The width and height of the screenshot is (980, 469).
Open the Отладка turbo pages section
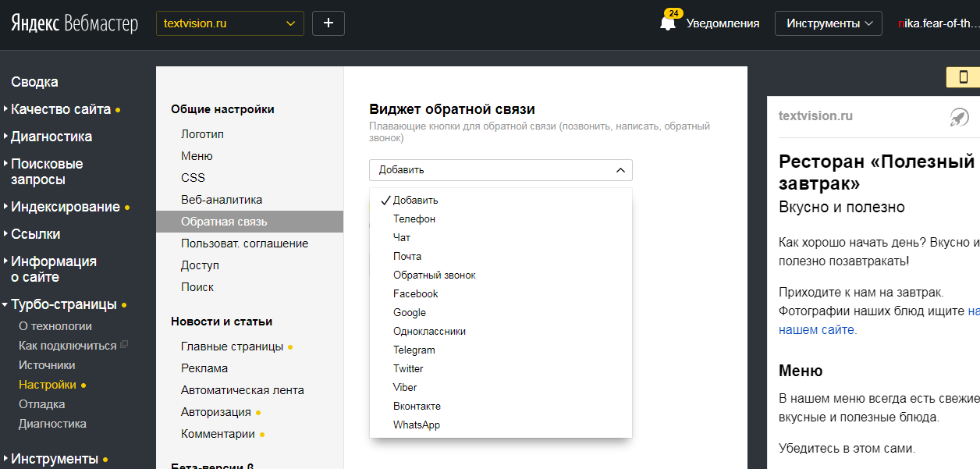[42, 404]
